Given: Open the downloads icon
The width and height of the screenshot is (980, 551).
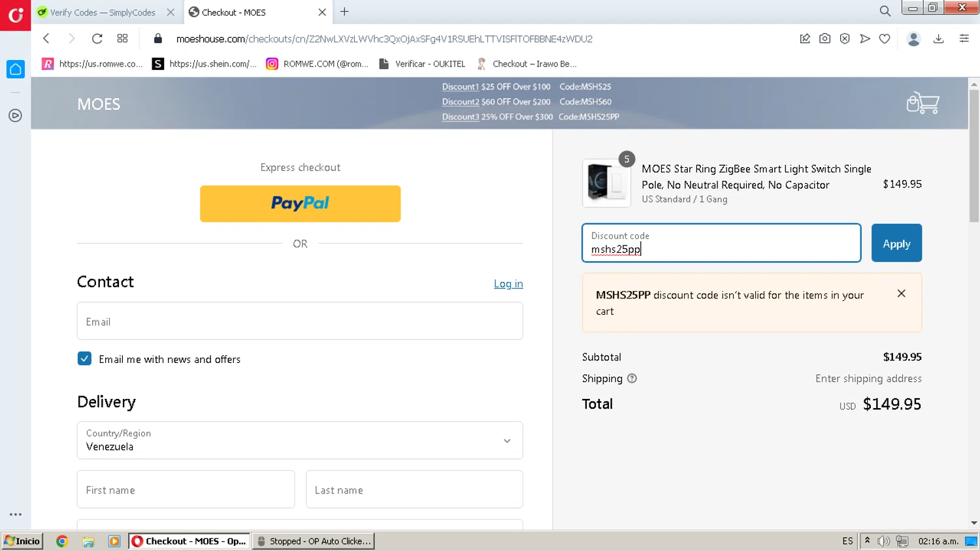Looking at the screenshot, I should (x=939, y=39).
